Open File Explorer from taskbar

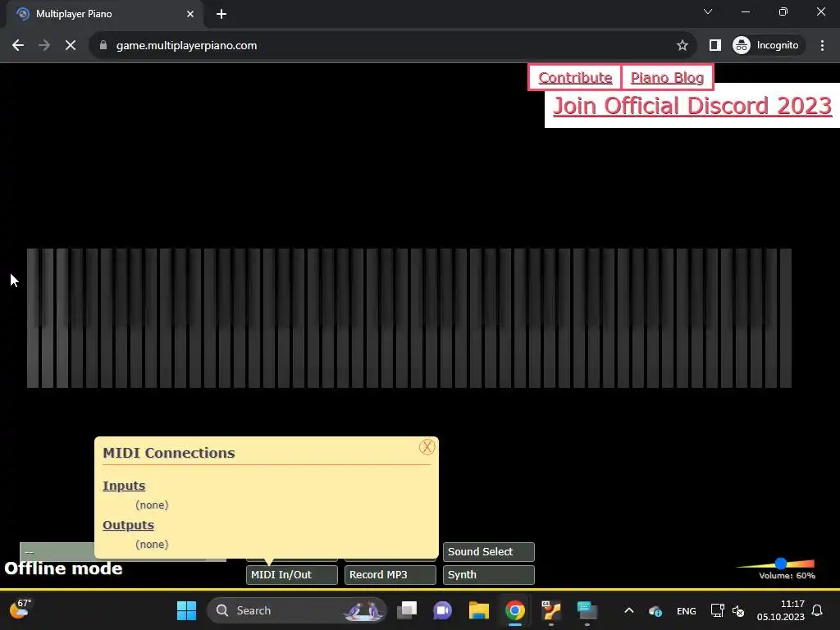(479, 610)
